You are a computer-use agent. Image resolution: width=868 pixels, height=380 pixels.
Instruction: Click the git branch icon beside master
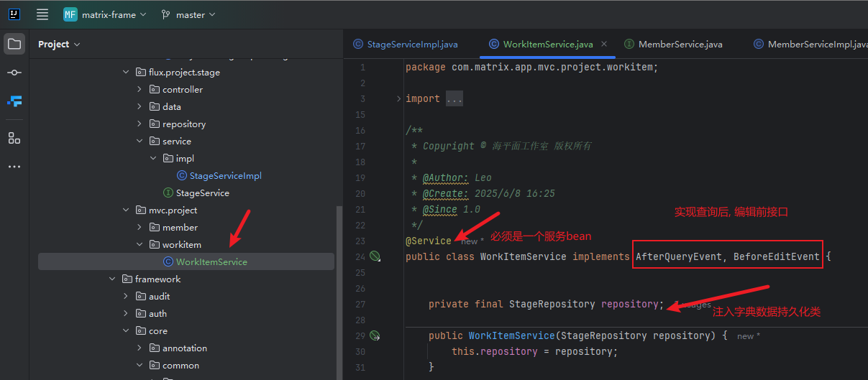point(166,14)
